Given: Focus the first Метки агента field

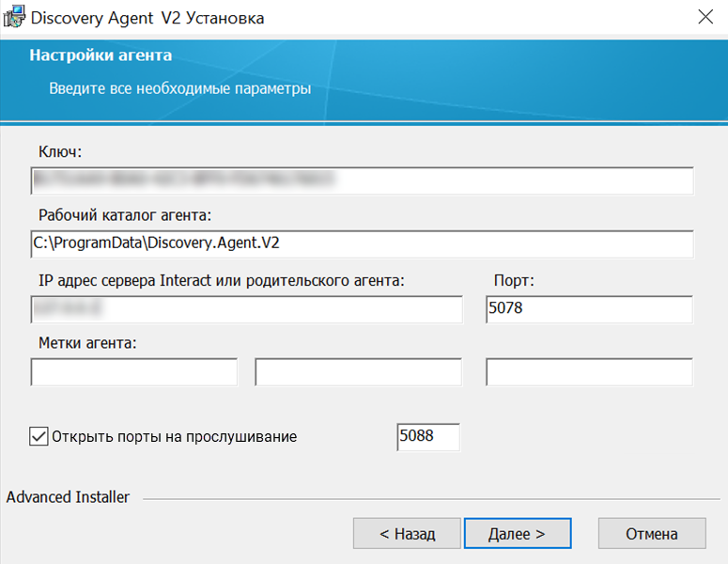Looking at the screenshot, I should pyautogui.click(x=134, y=371).
